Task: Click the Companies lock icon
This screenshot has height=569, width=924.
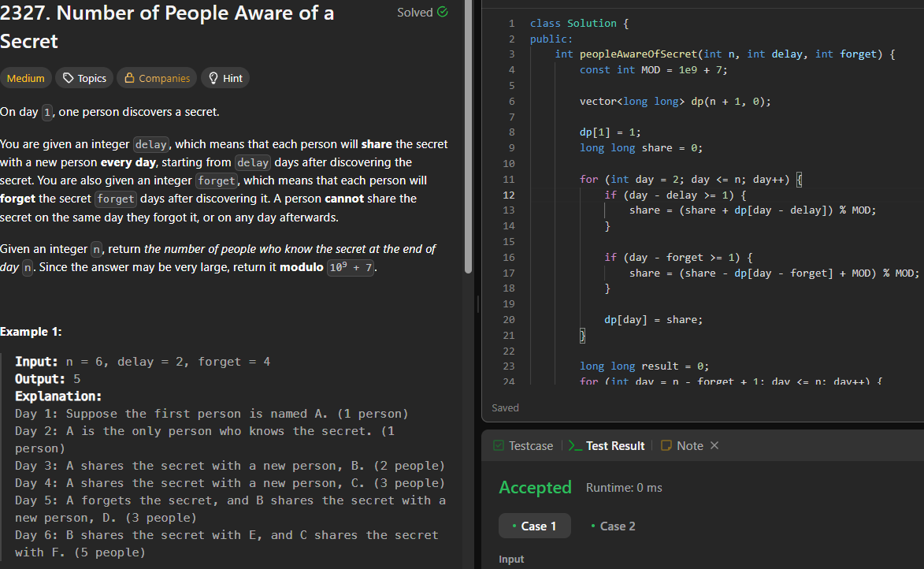Action: pos(129,78)
